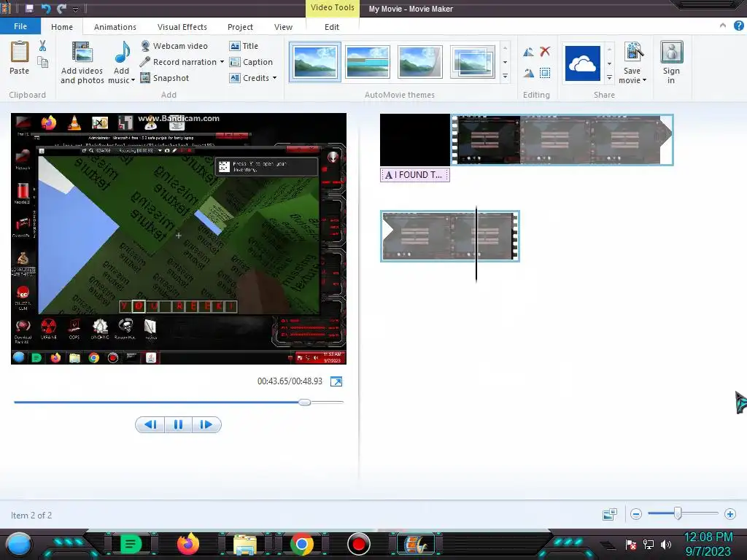Screen dimensions: 747x560
Task: Take a Snapshot of preview
Action: point(165,77)
